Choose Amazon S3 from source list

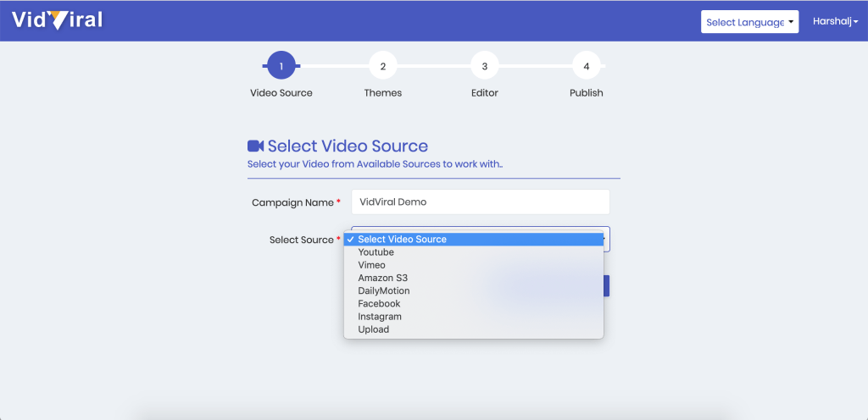pos(474,278)
